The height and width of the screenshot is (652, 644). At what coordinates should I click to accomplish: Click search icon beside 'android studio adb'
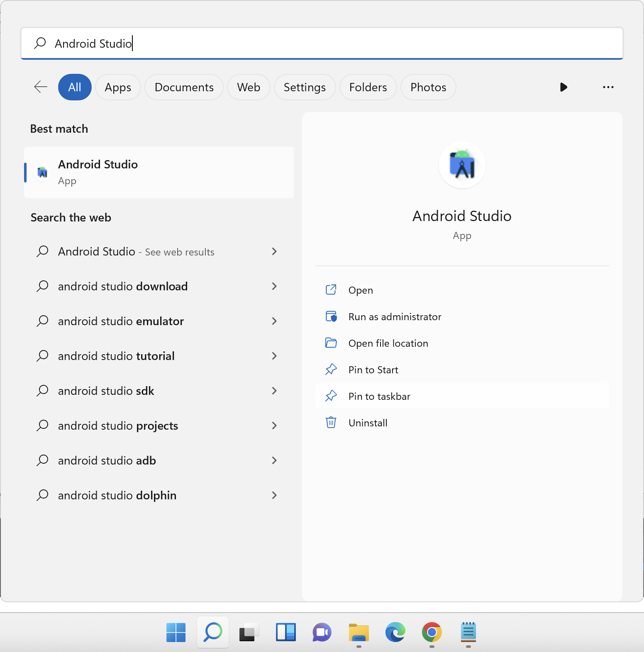42,460
